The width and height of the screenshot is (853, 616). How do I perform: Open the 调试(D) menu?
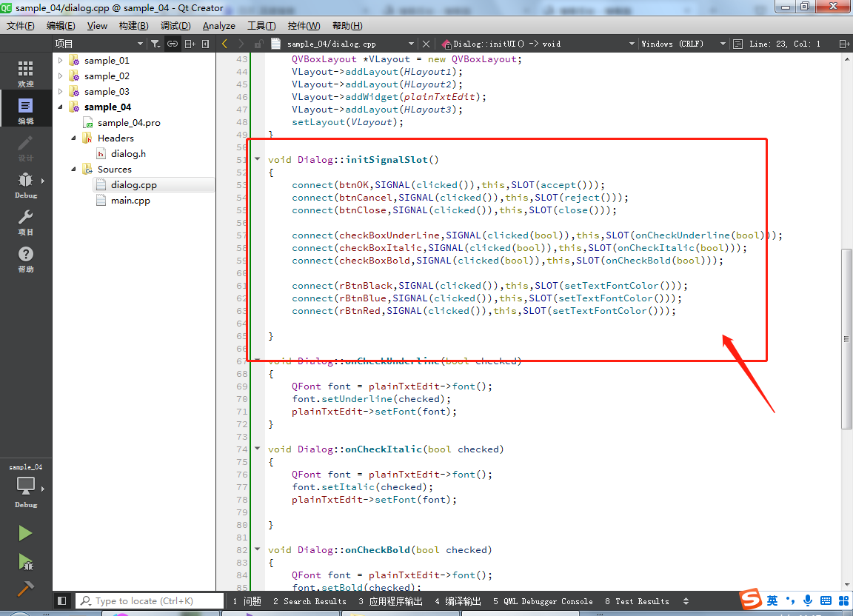175,26
